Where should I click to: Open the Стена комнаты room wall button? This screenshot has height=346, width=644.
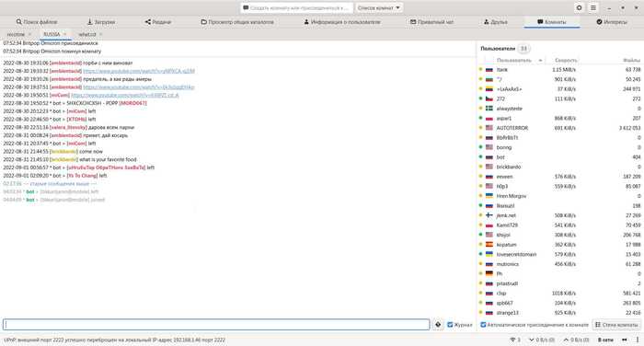tap(616, 325)
